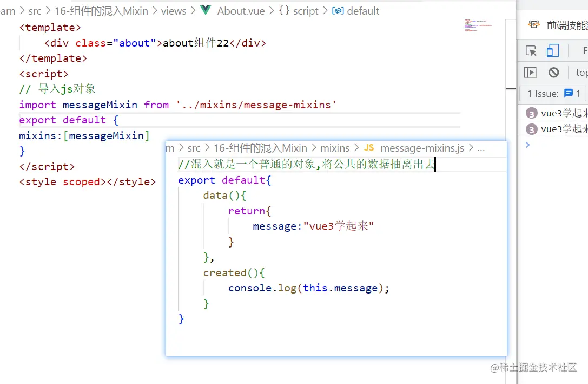Click the Vue file icon in breadcrumb
The width and height of the screenshot is (588, 384).
click(x=206, y=10)
